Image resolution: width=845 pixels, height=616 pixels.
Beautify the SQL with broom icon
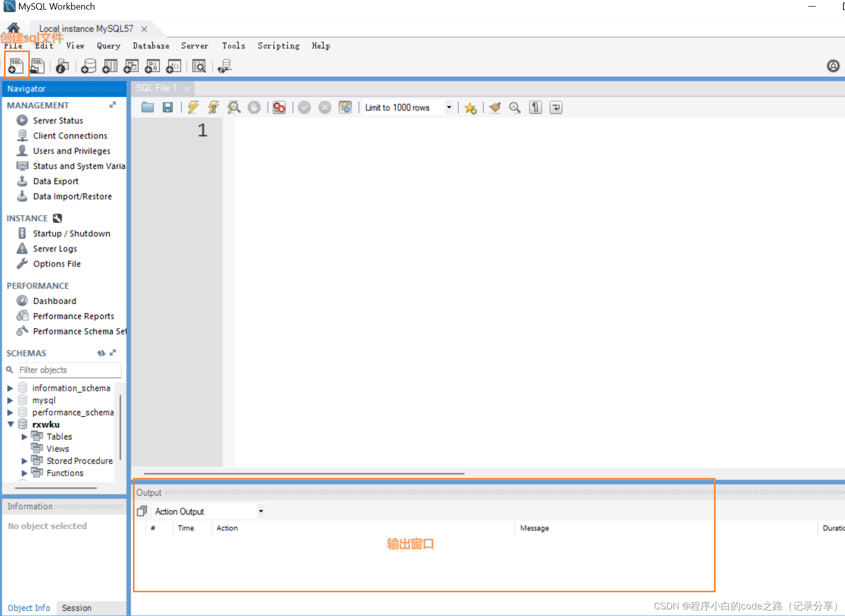click(x=495, y=107)
